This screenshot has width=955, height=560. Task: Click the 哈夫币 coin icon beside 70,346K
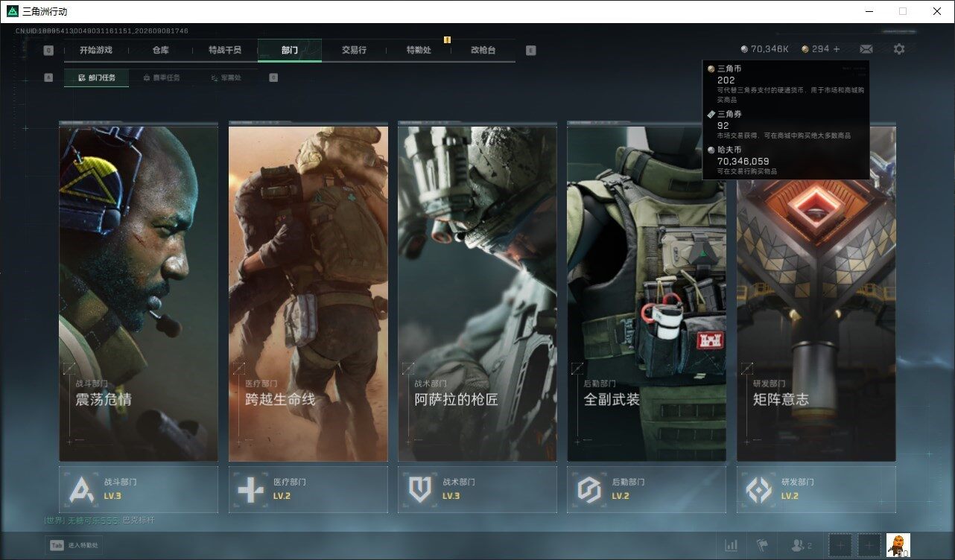click(744, 49)
